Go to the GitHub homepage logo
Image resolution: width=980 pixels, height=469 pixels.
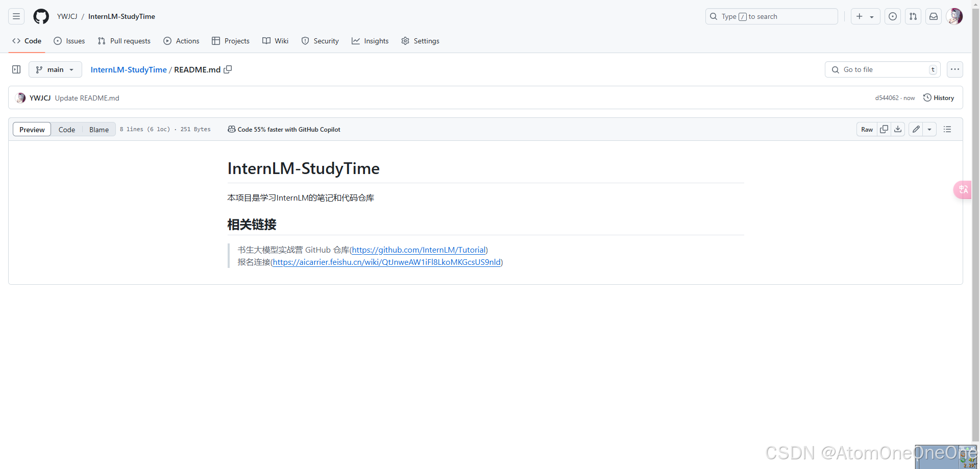[x=41, y=16]
